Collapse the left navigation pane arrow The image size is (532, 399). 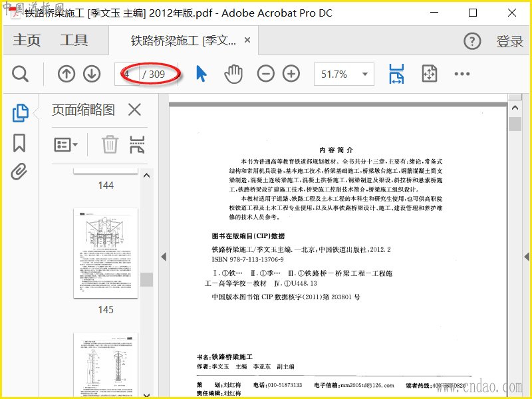click(x=164, y=257)
